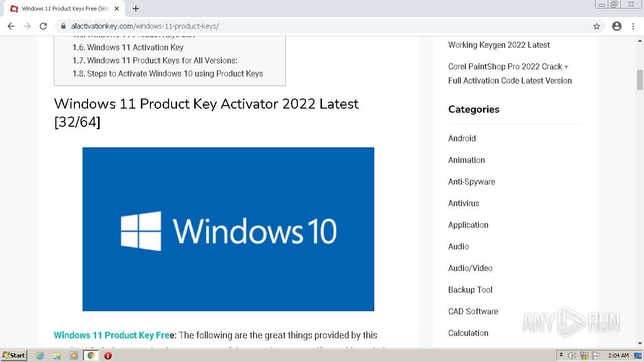Open Corel PaintShop Pro 2022 Crack post
This screenshot has width=644, height=362.
[x=510, y=73]
